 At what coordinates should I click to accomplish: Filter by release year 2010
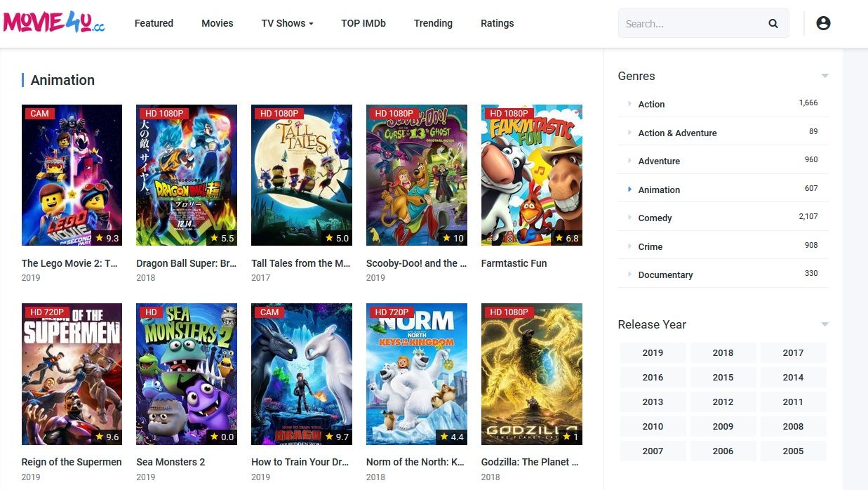(x=653, y=426)
